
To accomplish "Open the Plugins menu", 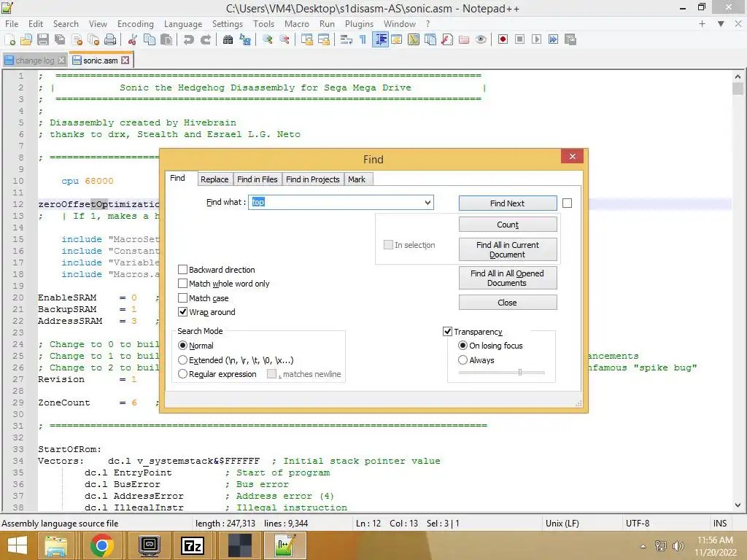I will [359, 24].
